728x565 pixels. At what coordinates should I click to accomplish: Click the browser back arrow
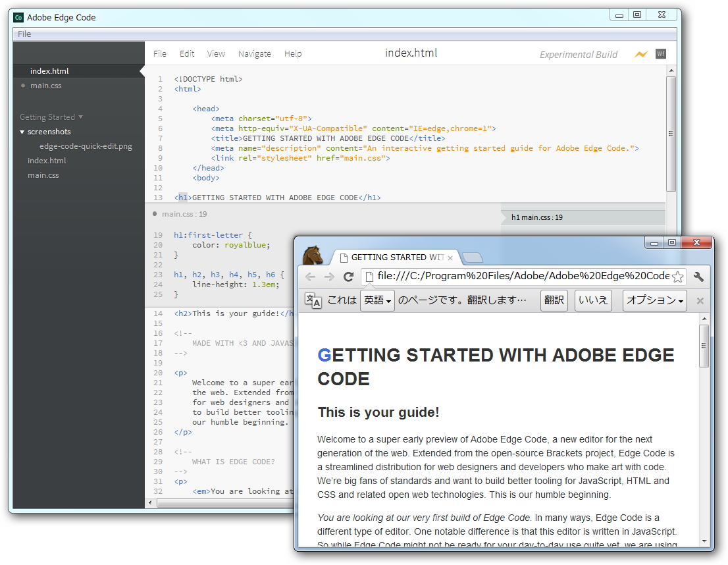(x=310, y=277)
